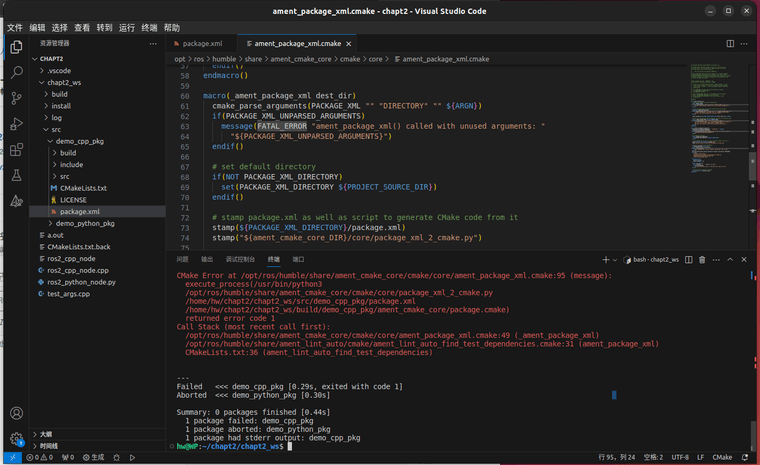
Task: Open the Accounts icon
Action: click(x=16, y=413)
